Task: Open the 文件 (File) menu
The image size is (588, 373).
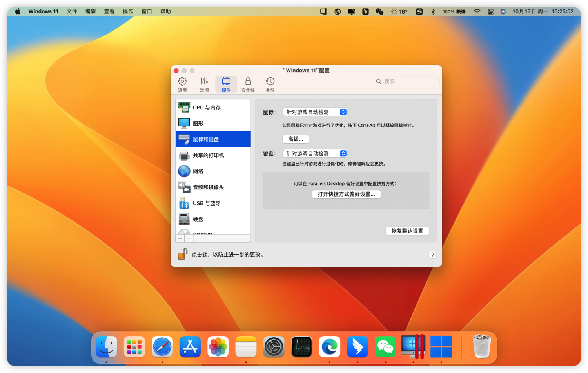Action: pyautogui.click(x=72, y=11)
